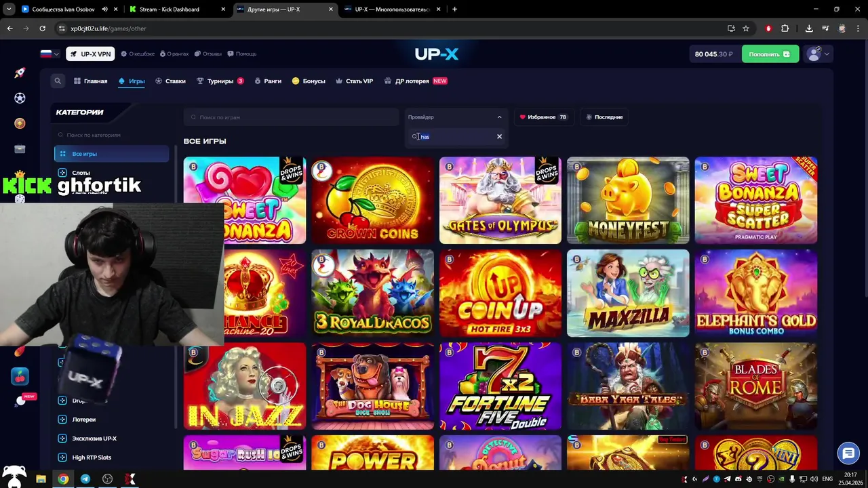
Task: Select the Игры tab
Action: click(132, 81)
